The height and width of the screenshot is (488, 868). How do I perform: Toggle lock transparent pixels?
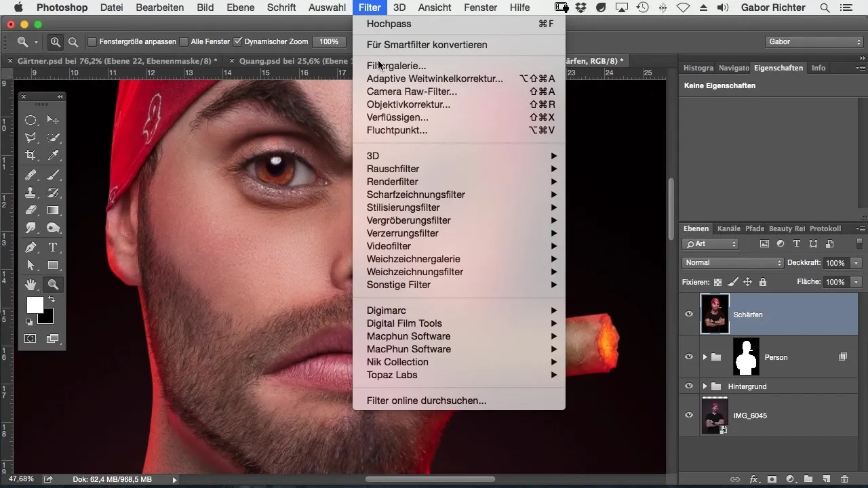coord(718,282)
